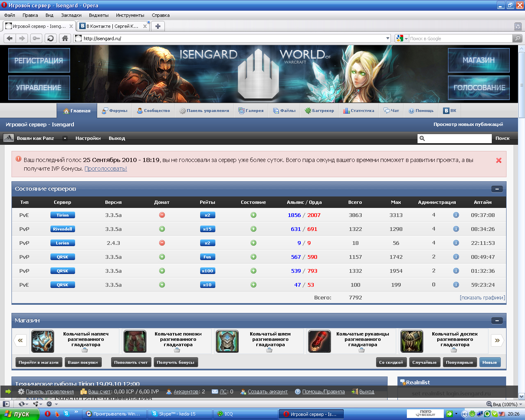Viewport: 525px width, 420px height.
Task: Switch to the Сообщество site tab
Action: pyautogui.click(x=153, y=111)
